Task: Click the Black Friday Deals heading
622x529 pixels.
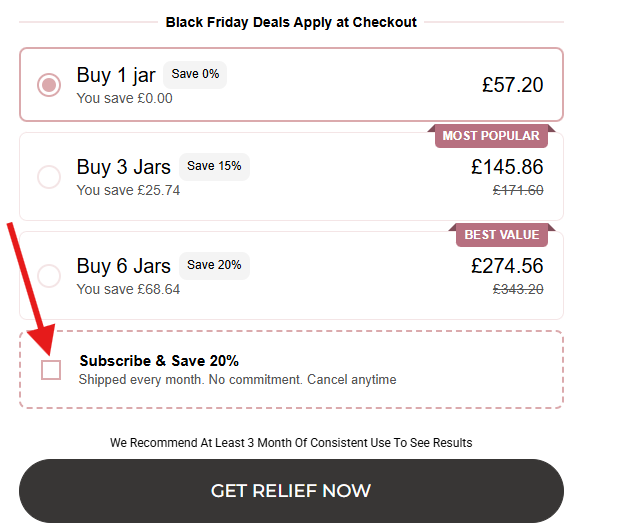Action: click(291, 22)
